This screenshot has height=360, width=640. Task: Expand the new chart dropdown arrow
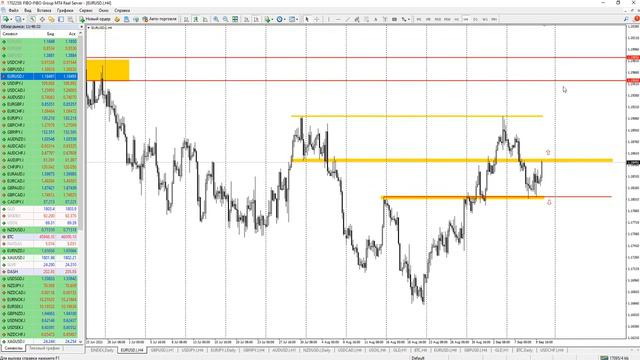click(11, 19)
